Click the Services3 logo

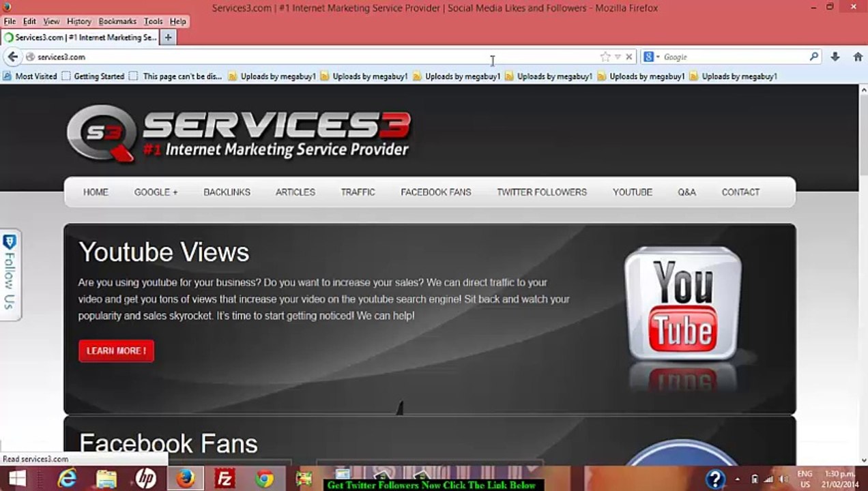tap(239, 133)
